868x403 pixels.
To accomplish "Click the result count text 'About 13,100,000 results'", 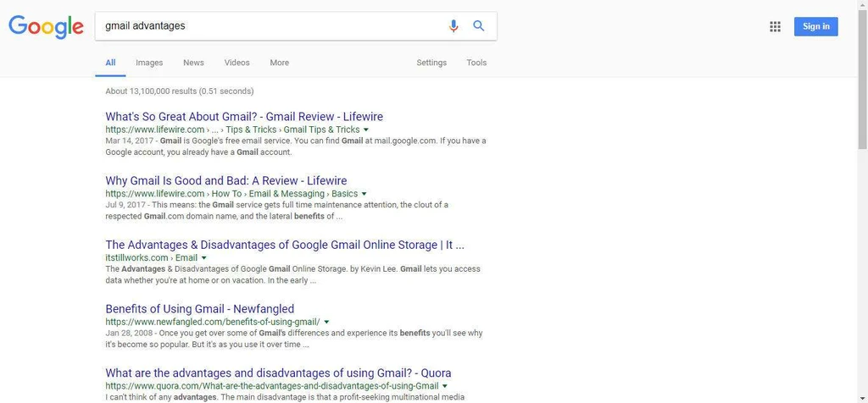I will tap(151, 91).
